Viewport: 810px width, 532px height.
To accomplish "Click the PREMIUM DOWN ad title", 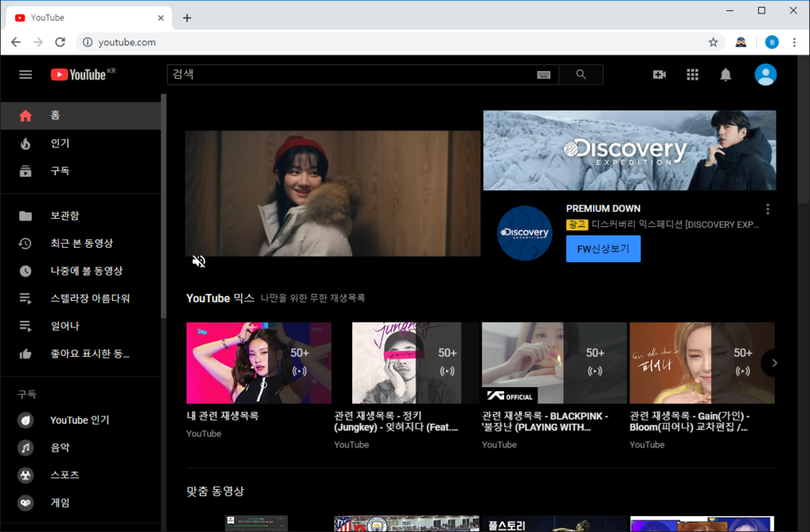I will point(603,209).
